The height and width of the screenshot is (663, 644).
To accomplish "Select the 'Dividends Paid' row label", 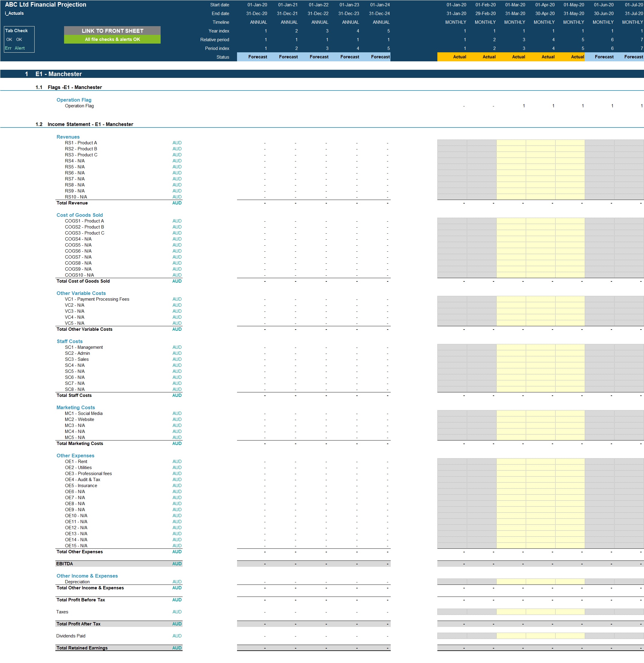I will pyautogui.click(x=71, y=636).
